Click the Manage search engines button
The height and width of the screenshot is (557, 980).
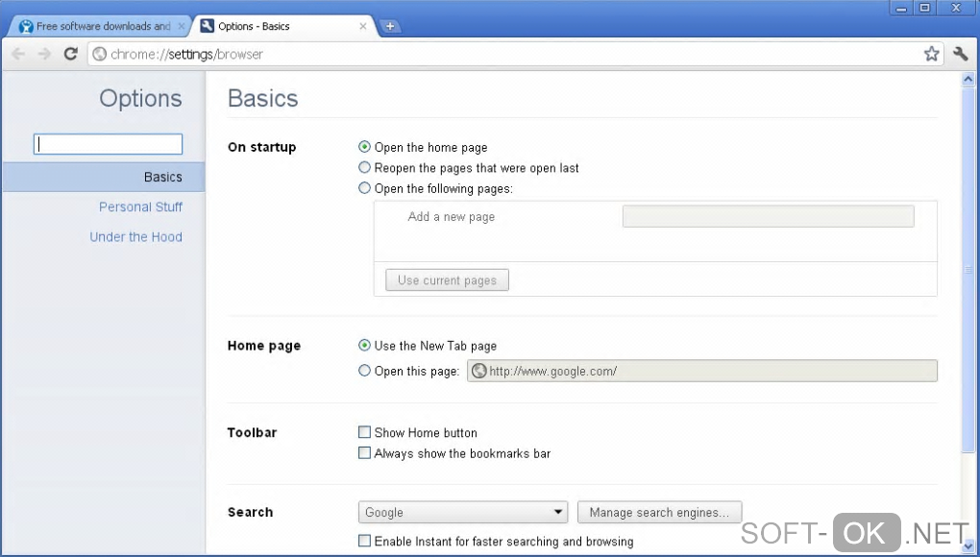[x=659, y=513]
